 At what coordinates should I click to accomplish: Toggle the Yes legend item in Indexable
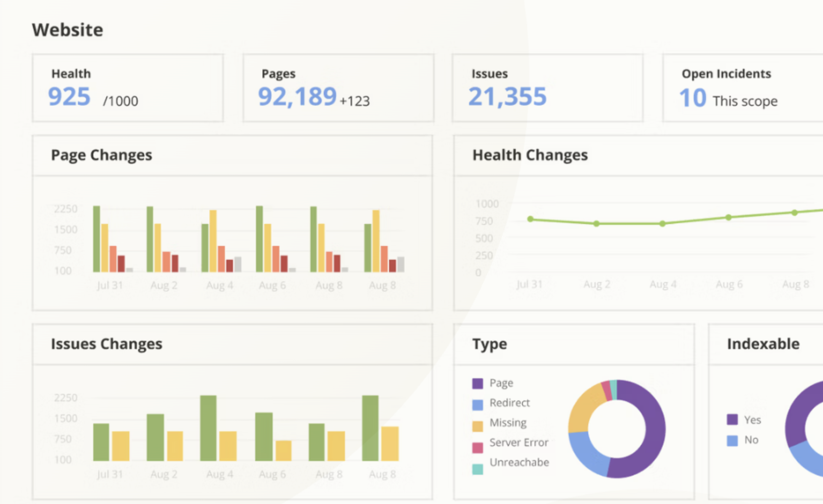pyautogui.click(x=752, y=420)
